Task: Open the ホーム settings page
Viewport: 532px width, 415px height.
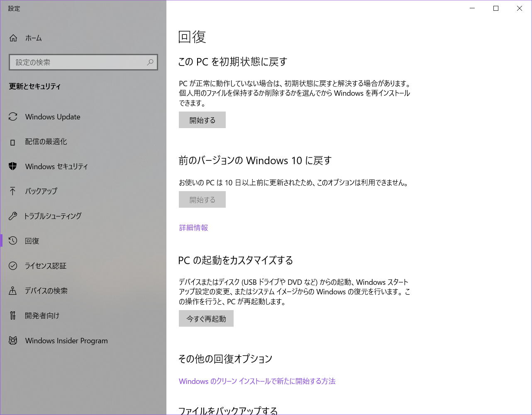Action: coord(83,38)
